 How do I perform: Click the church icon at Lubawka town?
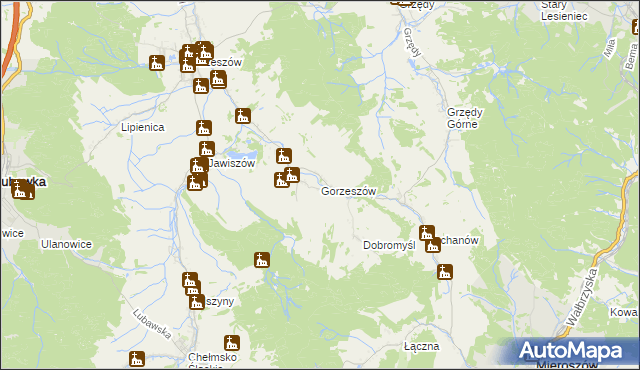coord(20,190)
